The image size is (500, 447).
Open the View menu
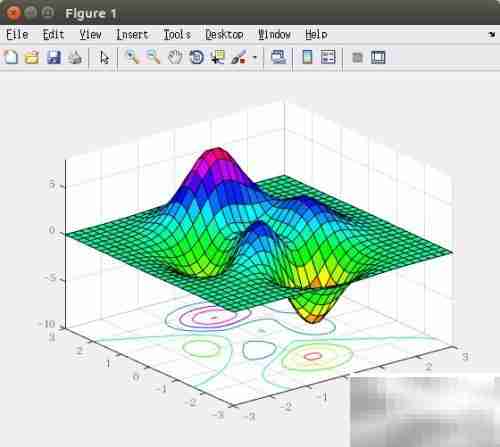90,35
